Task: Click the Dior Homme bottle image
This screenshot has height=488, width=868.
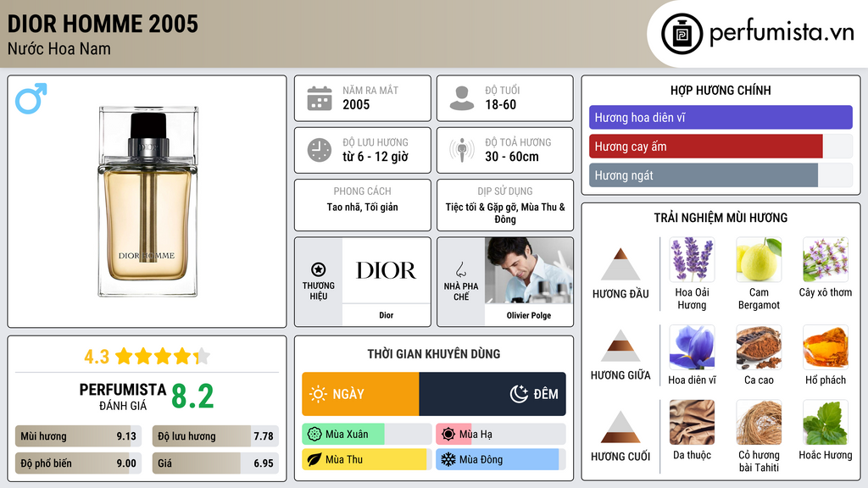Action: 147,201
